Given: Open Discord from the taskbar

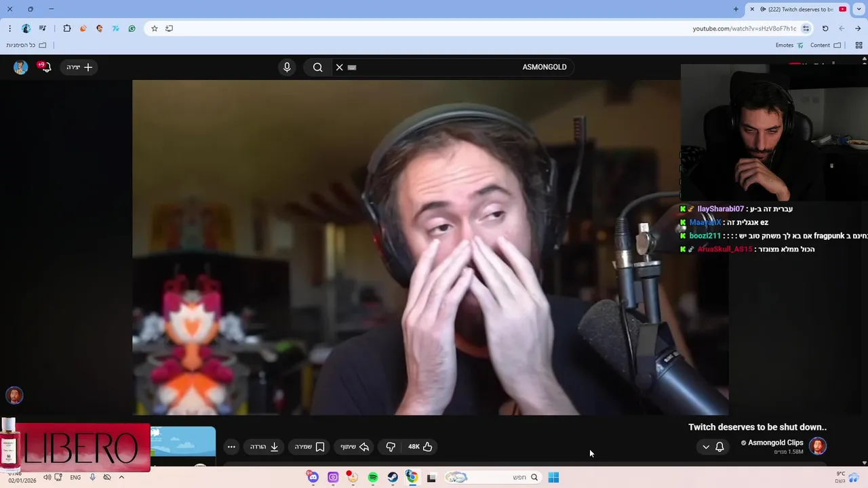Looking at the screenshot, I should [x=313, y=477].
